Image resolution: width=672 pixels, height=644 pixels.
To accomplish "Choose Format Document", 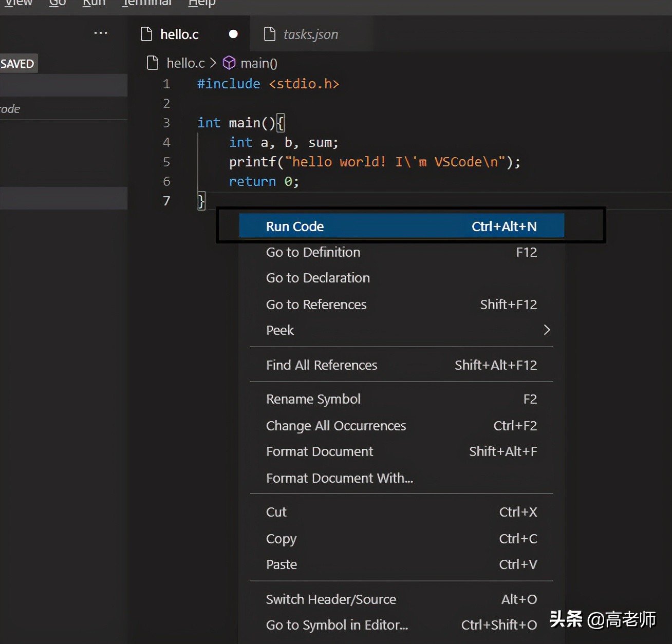I will [401, 451].
